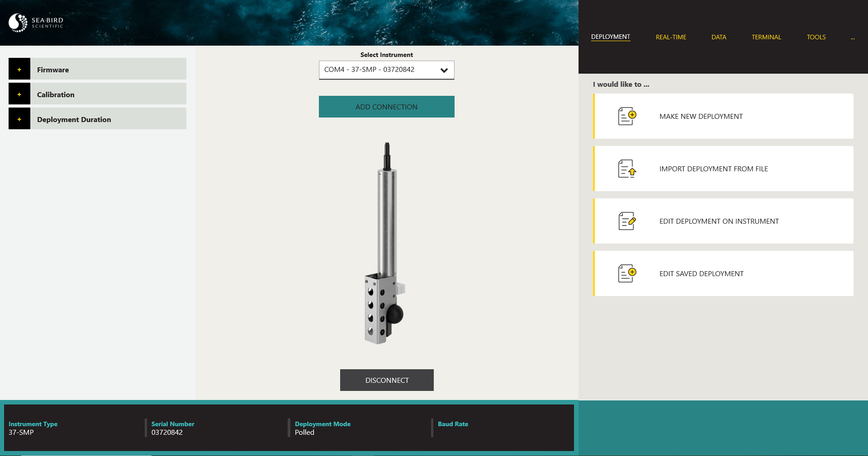Image resolution: width=868 pixels, height=456 pixels.
Task: Click the Edit Deployment On Instrument pencil icon
Action: point(627,221)
